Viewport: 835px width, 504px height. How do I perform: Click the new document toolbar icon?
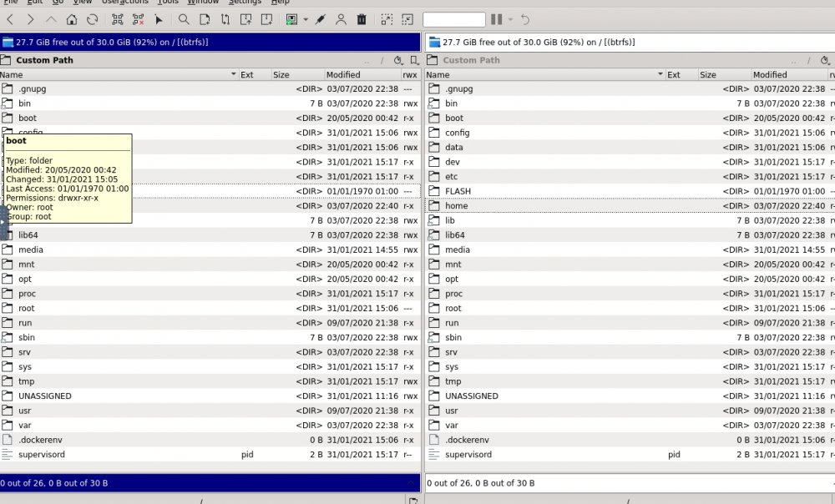pyautogui.click(x=205, y=20)
